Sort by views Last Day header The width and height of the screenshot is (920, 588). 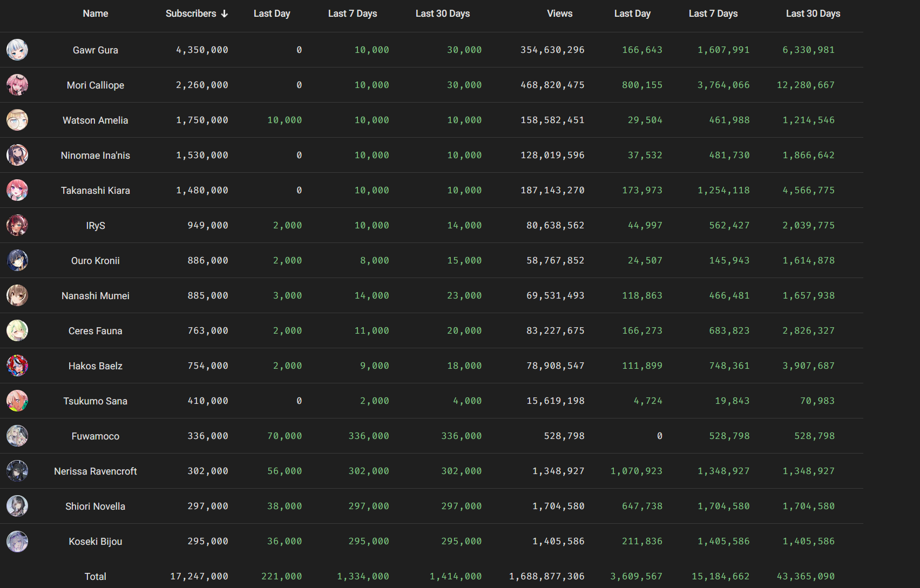632,13
